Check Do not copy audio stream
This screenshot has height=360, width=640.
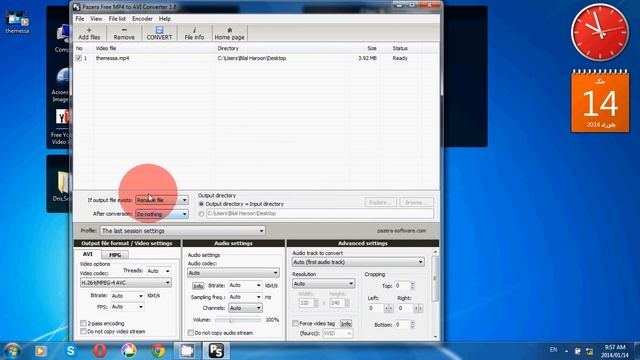(191, 333)
